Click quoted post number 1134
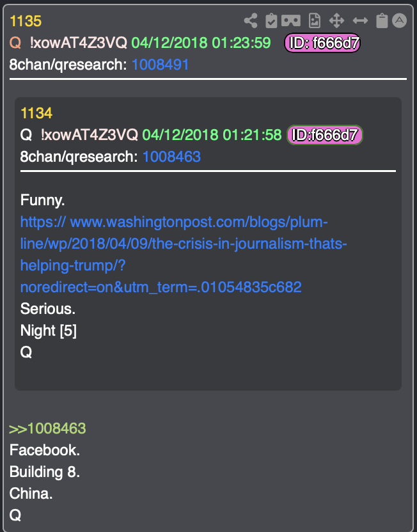Image resolution: width=417 pixels, height=532 pixels. (36, 113)
